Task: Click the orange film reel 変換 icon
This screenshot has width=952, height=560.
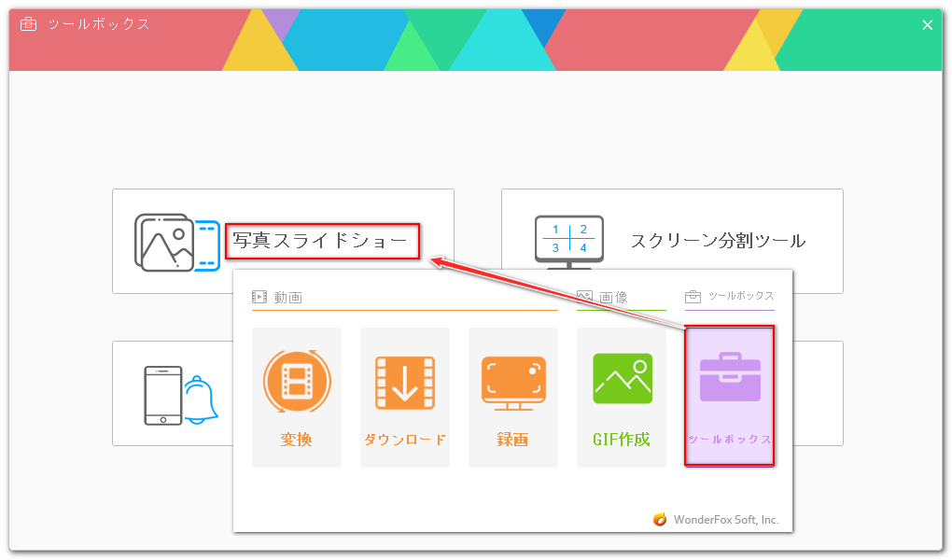Action: (296, 382)
